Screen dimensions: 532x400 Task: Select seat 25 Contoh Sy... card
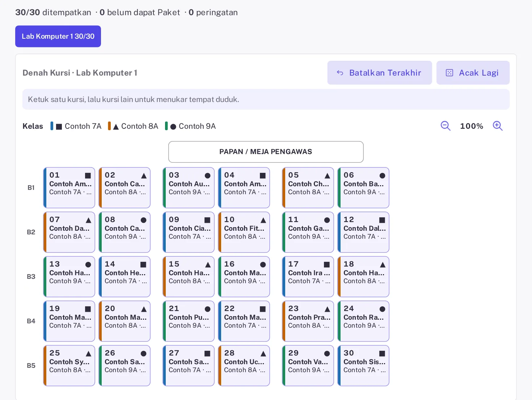(69, 366)
